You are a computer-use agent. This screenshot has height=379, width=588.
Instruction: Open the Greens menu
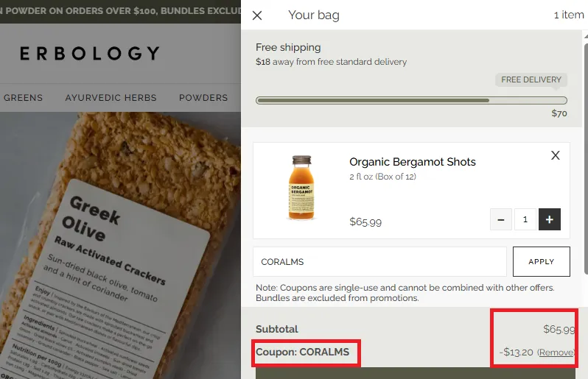(23, 98)
